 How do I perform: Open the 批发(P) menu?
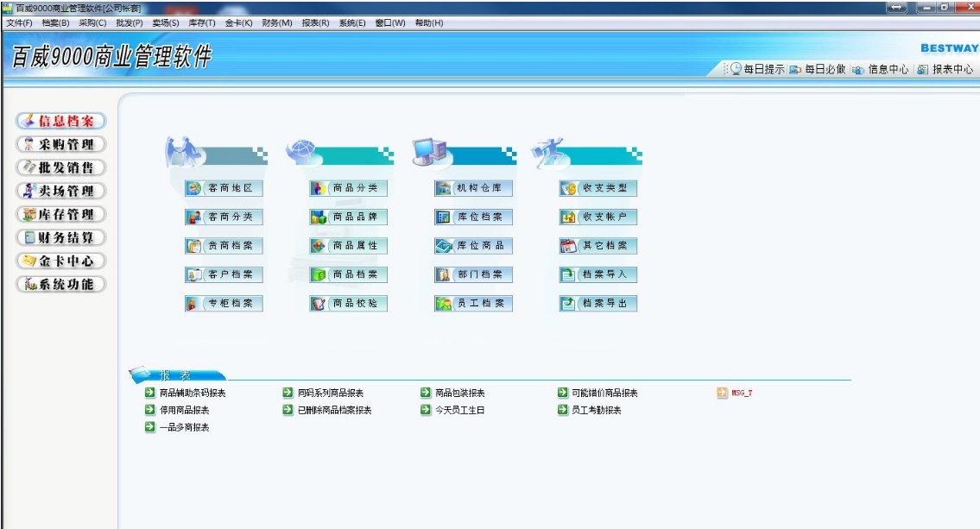click(130, 23)
